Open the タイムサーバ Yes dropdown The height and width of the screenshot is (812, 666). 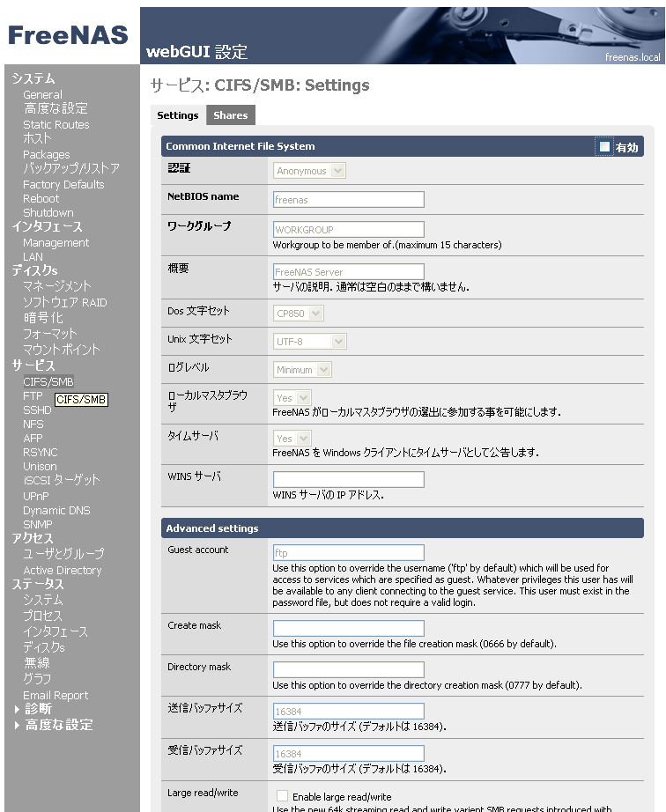click(292, 438)
